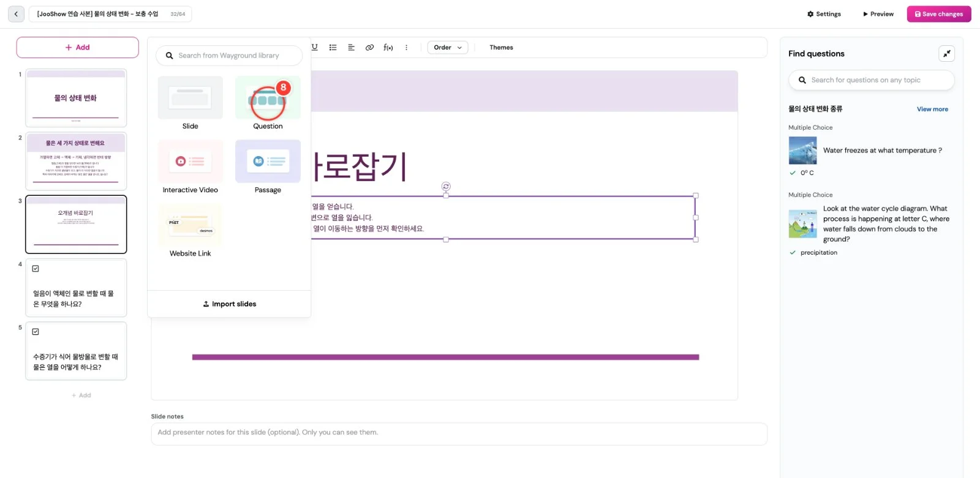This screenshot has height=478, width=980.
Task: Select slide 2 thumbnail 물은 세 가지 상태로 변해요
Action: tap(76, 161)
